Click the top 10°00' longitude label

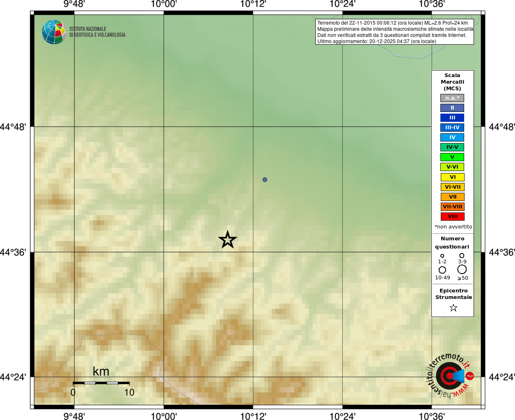pos(164,4)
